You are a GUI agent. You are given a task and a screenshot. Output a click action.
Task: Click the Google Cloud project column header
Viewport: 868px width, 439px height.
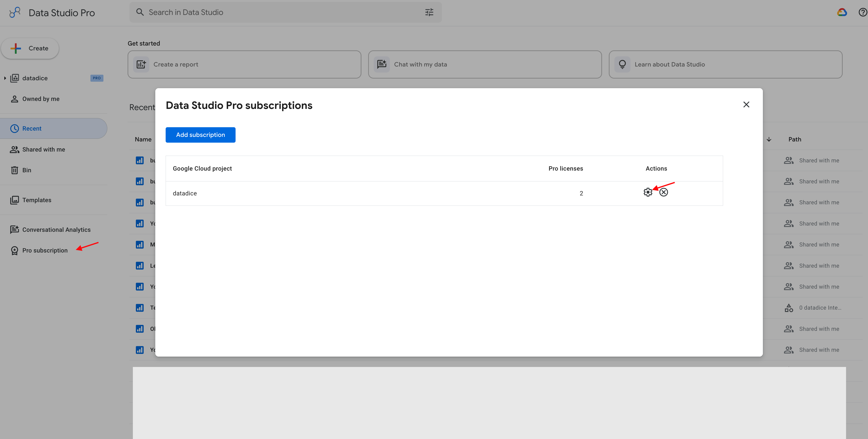click(x=202, y=169)
